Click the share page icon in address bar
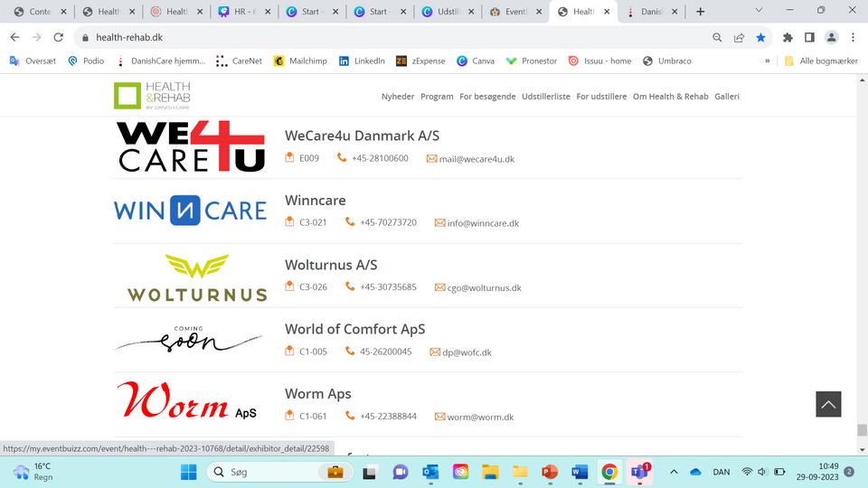Image resolution: width=868 pixels, height=488 pixels. 739,37
